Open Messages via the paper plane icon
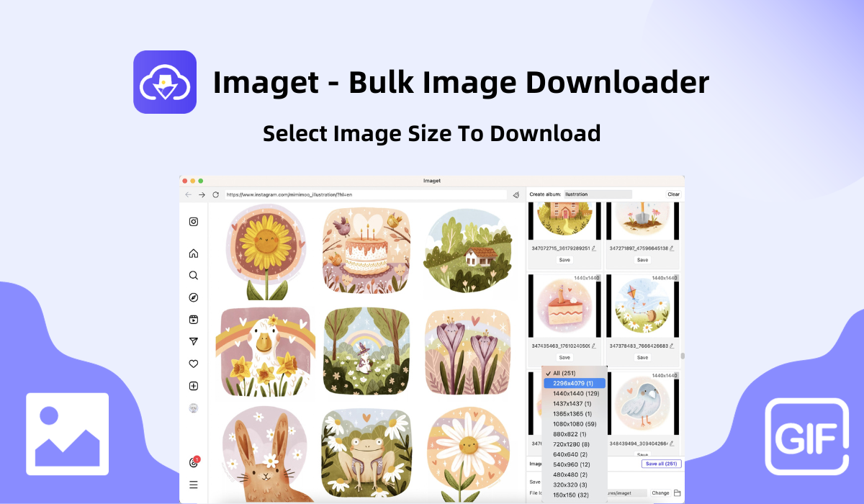The height and width of the screenshot is (504, 864). pos(194,341)
